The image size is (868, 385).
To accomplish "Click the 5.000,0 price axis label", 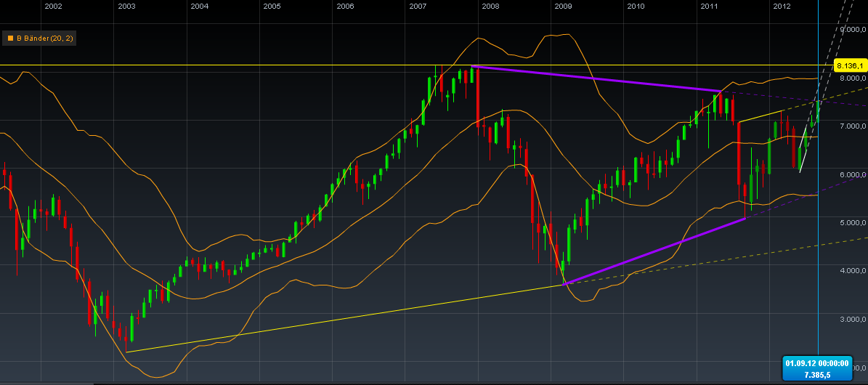I will pyautogui.click(x=851, y=223).
